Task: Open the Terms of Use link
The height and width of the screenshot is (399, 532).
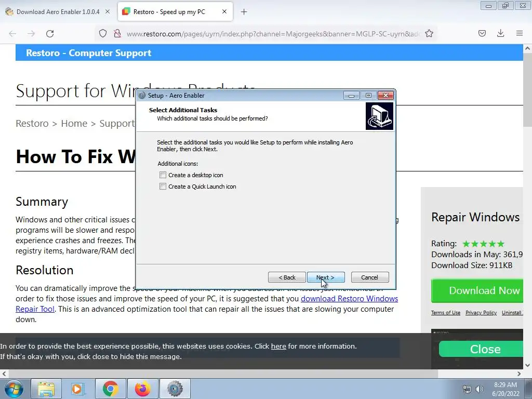Action: (445, 312)
